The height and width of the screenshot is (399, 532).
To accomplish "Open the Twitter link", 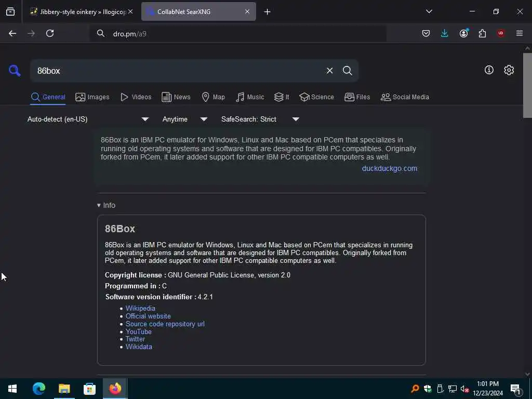I will tap(135, 339).
